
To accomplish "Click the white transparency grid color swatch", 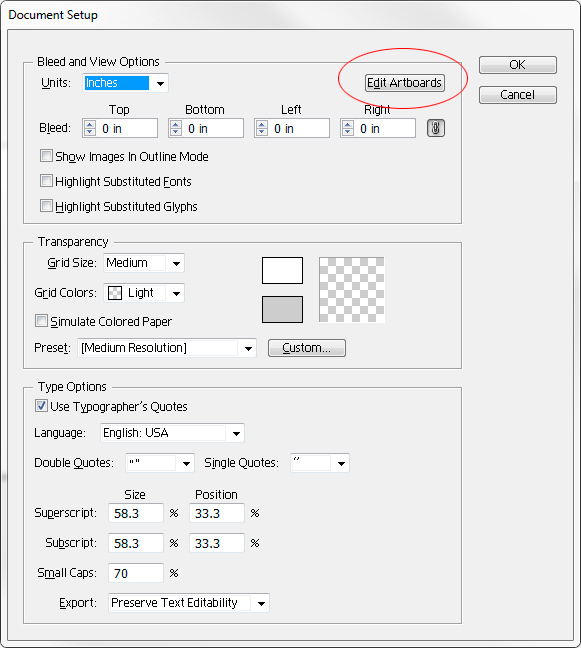I will [282, 271].
